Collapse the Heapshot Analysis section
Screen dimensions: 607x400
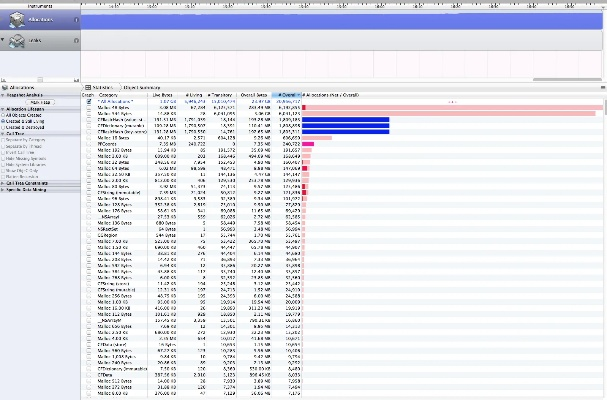pyautogui.click(x=4, y=95)
